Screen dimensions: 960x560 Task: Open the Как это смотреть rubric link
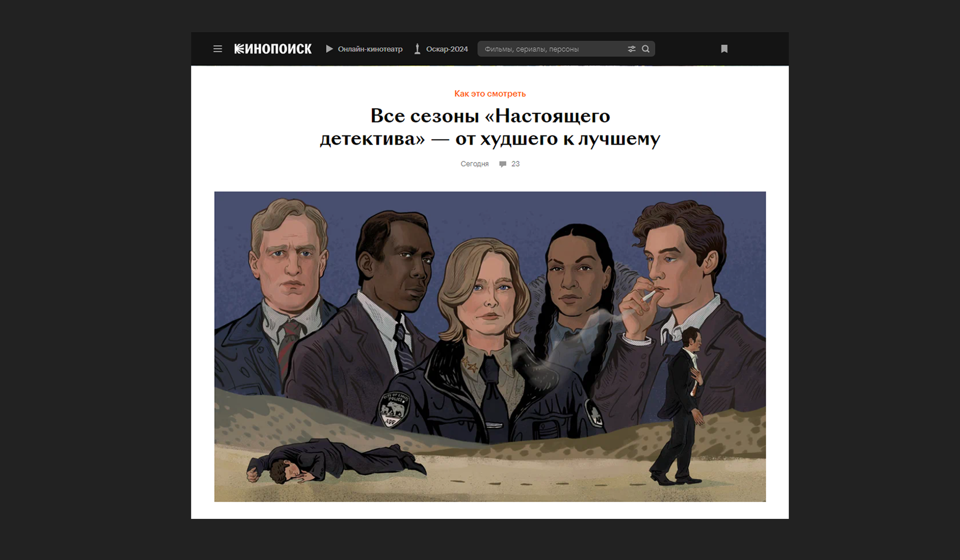coord(490,93)
